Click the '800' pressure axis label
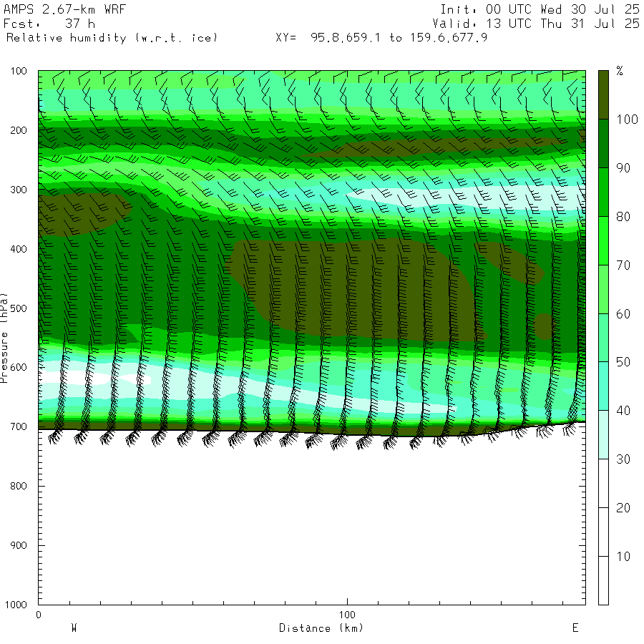Image resolution: width=644 pixels, height=644 pixels. pyautogui.click(x=19, y=486)
